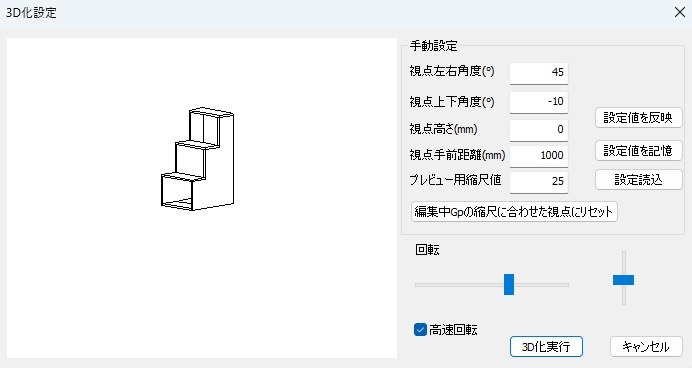Screen dimensions: 692x368
Task: Click vertical rotation track above the handle
Action: (x=624, y=263)
